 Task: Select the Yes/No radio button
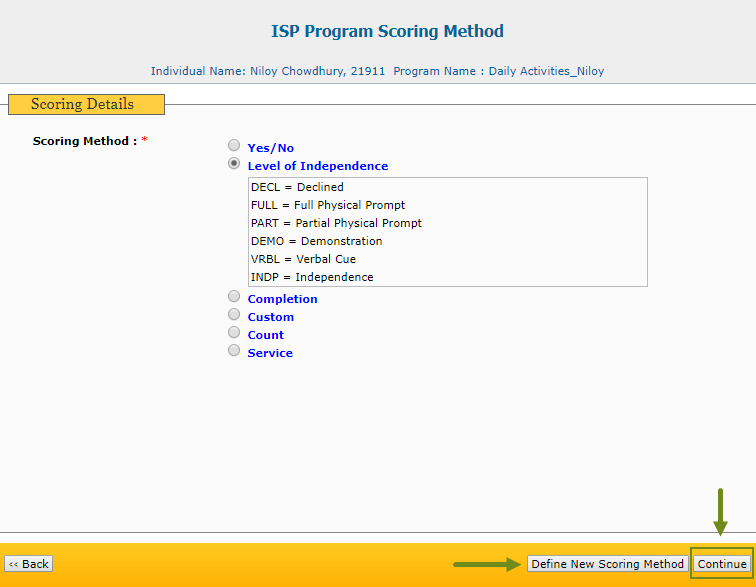[x=234, y=145]
